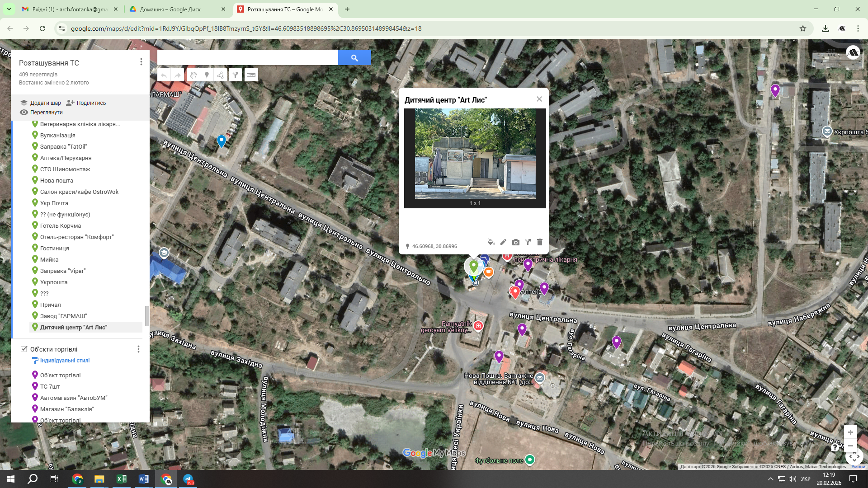Select the hand pan tool

click(193, 75)
